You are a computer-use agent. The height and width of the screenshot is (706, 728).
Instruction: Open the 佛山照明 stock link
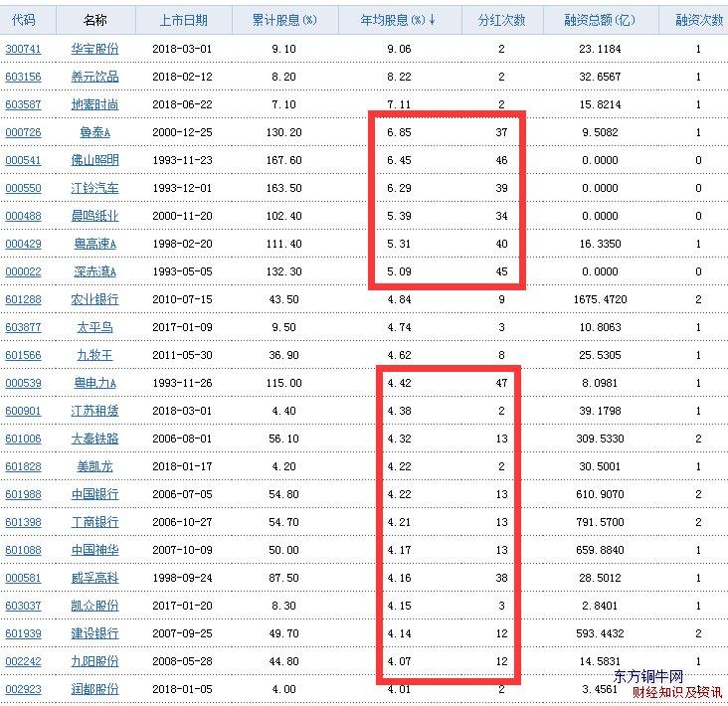94,160
